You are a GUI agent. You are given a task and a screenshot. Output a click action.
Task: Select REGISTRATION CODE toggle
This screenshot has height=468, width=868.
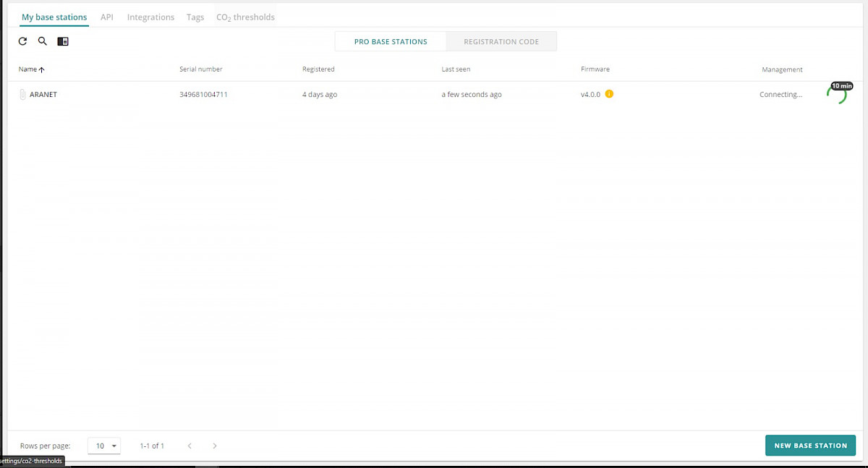click(501, 41)
